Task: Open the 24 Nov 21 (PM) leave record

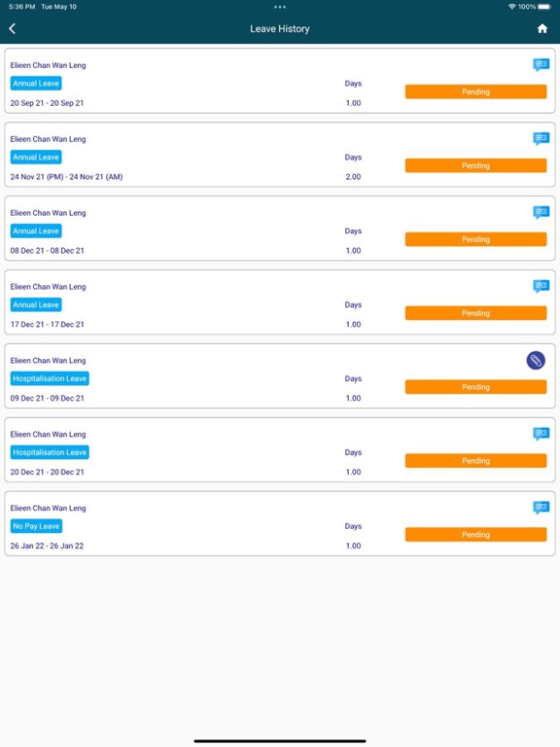Action: [280, 155]
